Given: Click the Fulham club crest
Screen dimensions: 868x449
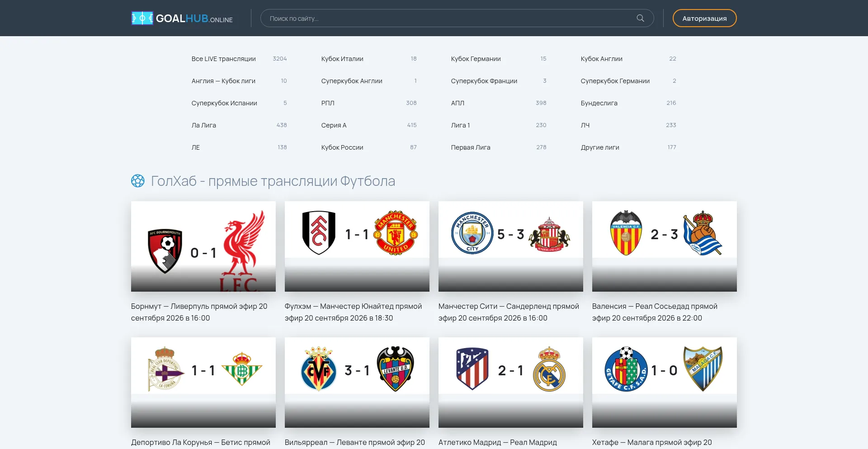Looking at the screenshot, I should 319,232.
